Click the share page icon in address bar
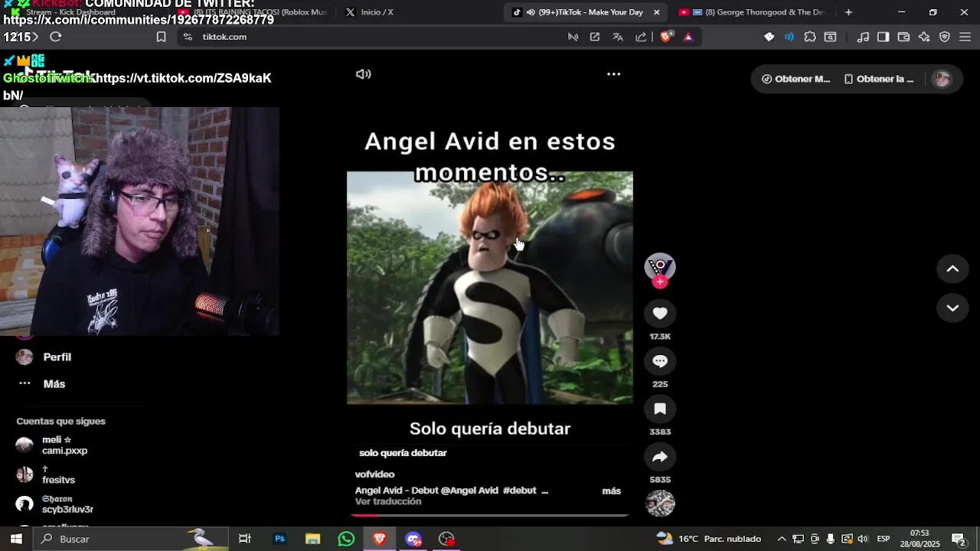980x551 pixels. (x=641, y=37)
